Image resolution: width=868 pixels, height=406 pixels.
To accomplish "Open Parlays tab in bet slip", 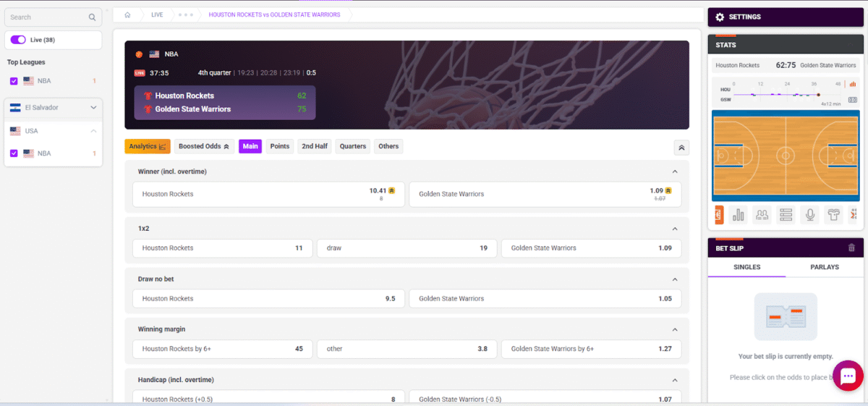I will pyautogui.click(x=825, y=267).
